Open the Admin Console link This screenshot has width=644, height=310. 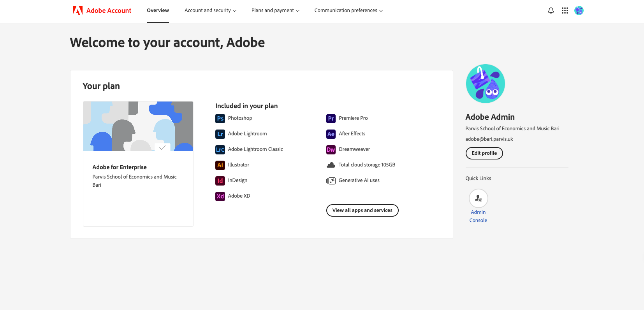coord(478,216)
